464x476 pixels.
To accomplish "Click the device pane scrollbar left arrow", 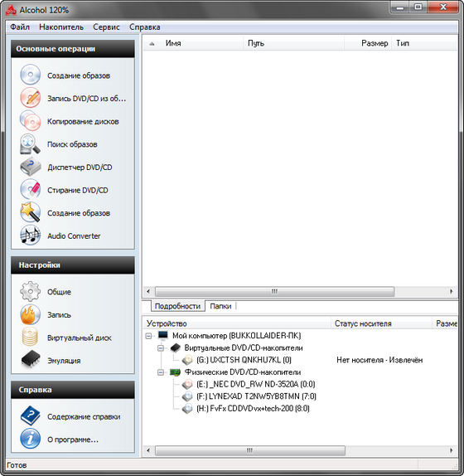I will (x=148, y=450).
